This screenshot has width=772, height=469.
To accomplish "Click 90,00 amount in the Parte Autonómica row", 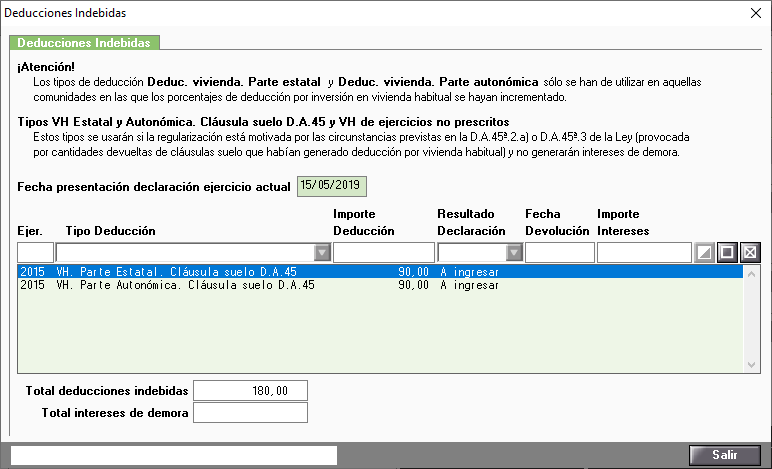I will [x=413, y=285].
